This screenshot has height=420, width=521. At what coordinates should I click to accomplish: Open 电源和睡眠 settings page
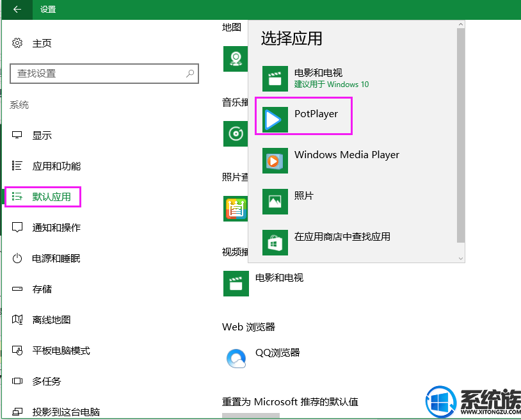tap(56, 258)
